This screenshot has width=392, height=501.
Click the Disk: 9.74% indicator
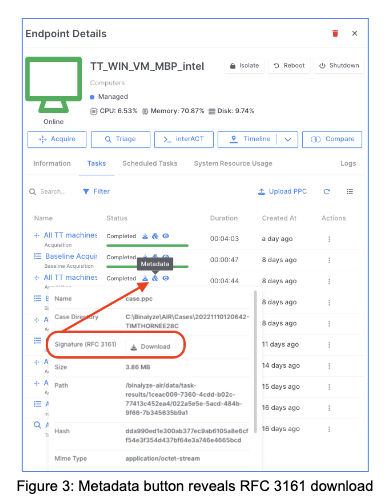tap(231, 111)
